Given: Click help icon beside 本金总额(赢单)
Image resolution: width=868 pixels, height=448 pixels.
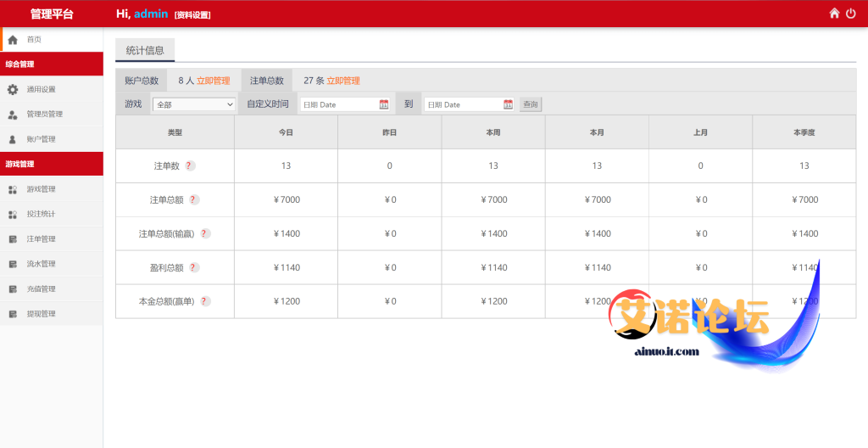Looking at the screenshot, I should click(x=205, y=301).
